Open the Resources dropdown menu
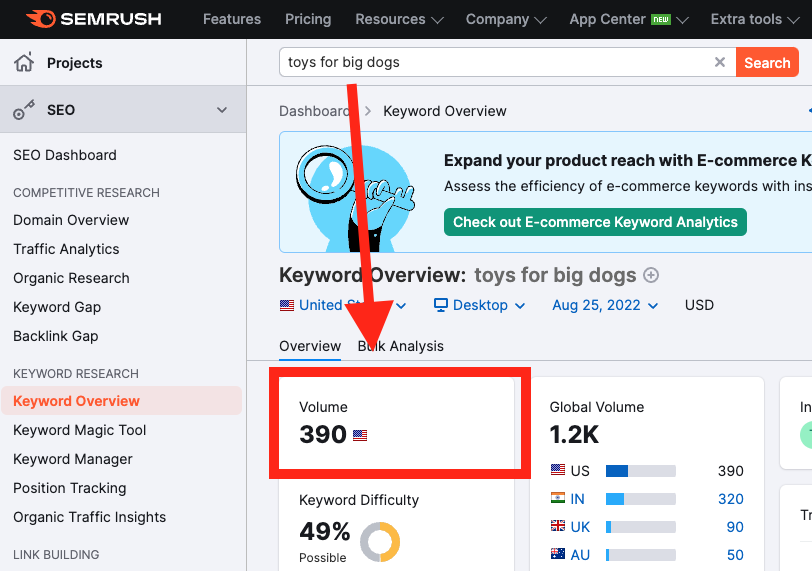 399,19
